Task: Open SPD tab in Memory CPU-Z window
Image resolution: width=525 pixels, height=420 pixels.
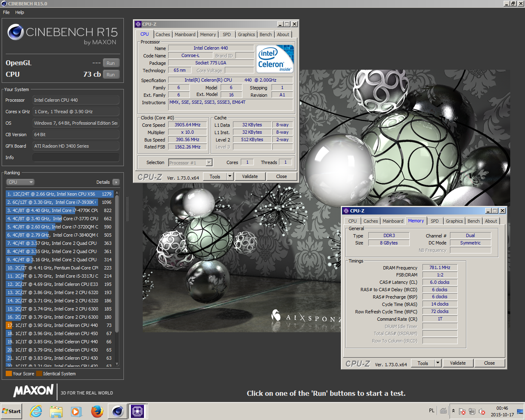Action: (x=435, y=221)
